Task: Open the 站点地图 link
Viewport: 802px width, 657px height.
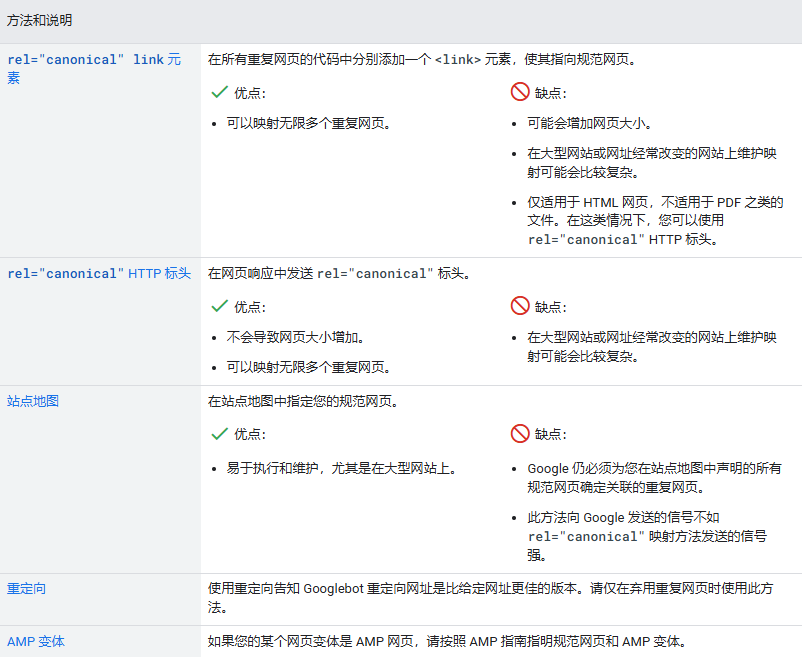Action: tap(33, 401)
